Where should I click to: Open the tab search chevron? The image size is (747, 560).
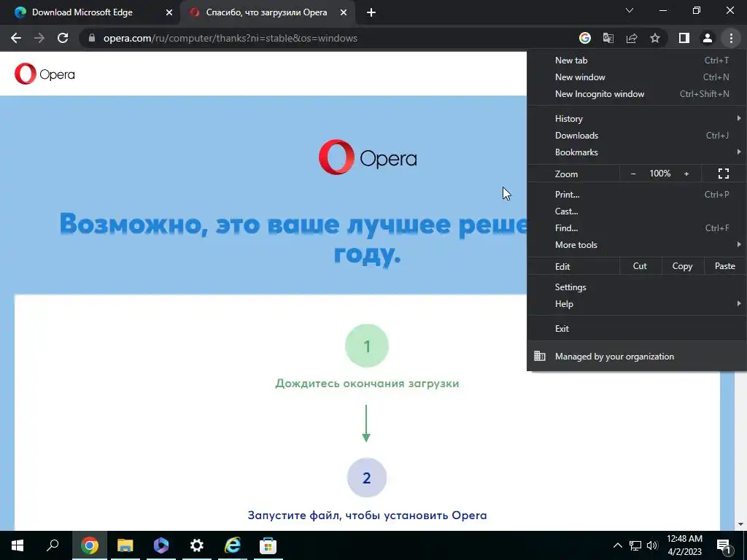(630, 10)
